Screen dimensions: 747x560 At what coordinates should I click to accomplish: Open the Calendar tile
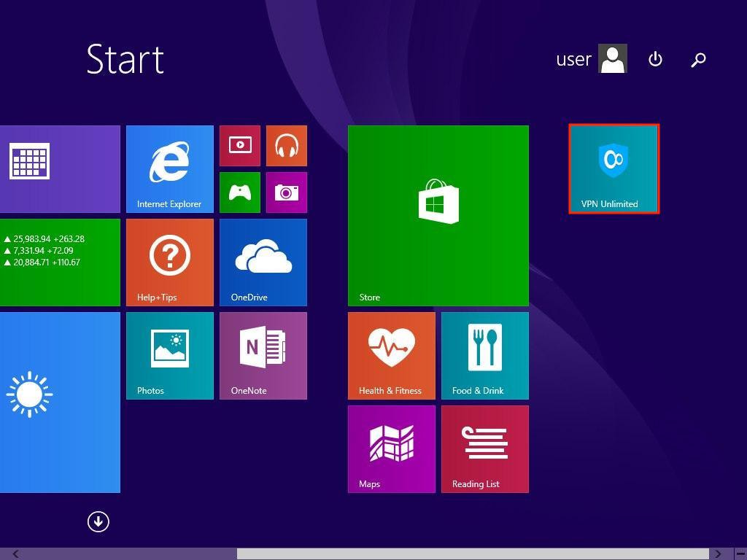click(x=58, y=168)
